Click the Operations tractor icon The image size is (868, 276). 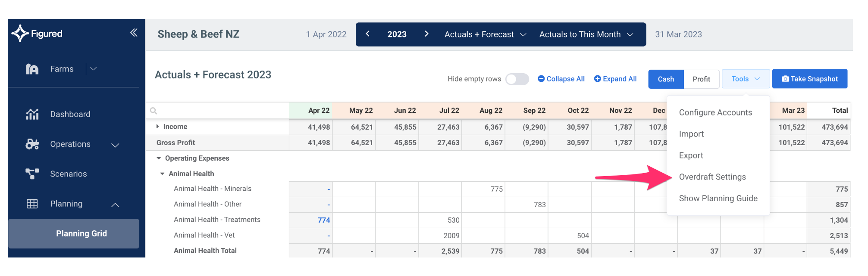[32, 144]
